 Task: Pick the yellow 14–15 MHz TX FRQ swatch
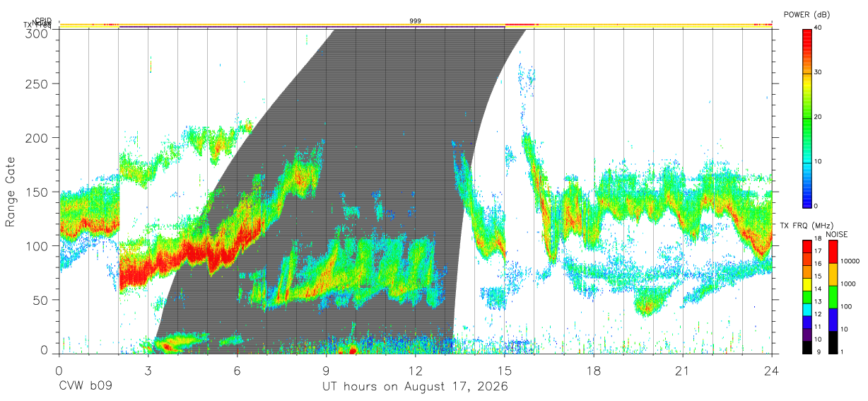[x=807, y=283]
